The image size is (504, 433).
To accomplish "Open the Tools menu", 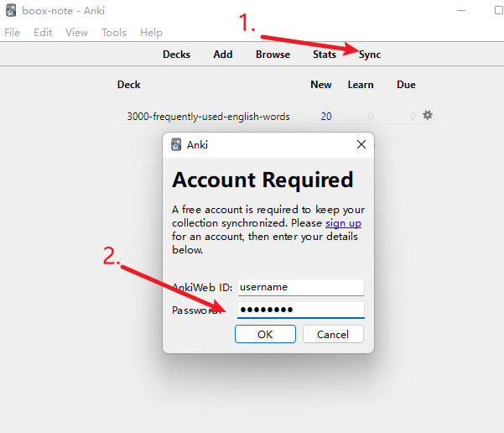I will point(114,33).
